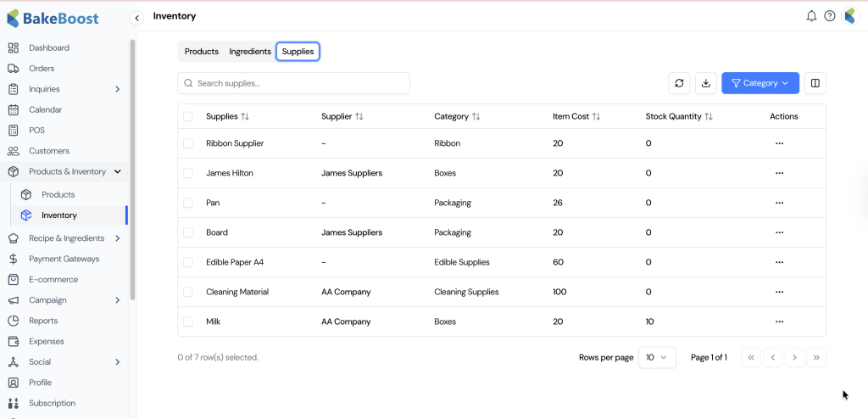This screenshot has width=868, height=419.
Task: Select the Ribbon Supplier row checkbox
Action: coord(188,143)
